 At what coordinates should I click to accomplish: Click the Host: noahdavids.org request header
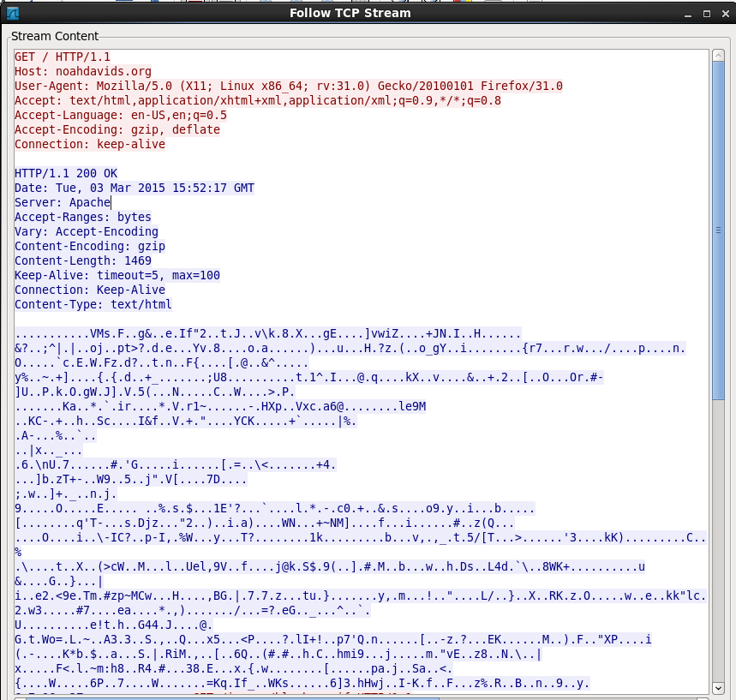coord(83,71)
